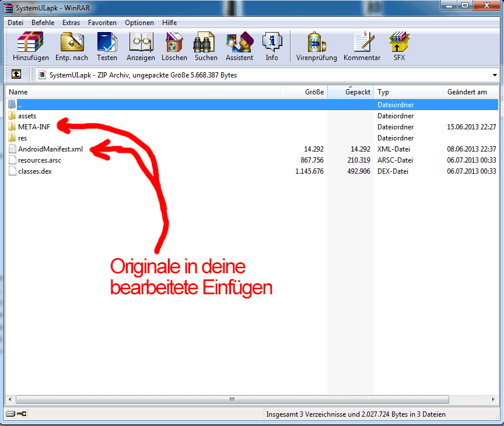Image resolution: width=504 pixels, height=426 pixels.
Task: Click the status bar total summary text
Action: click(356, 414)
